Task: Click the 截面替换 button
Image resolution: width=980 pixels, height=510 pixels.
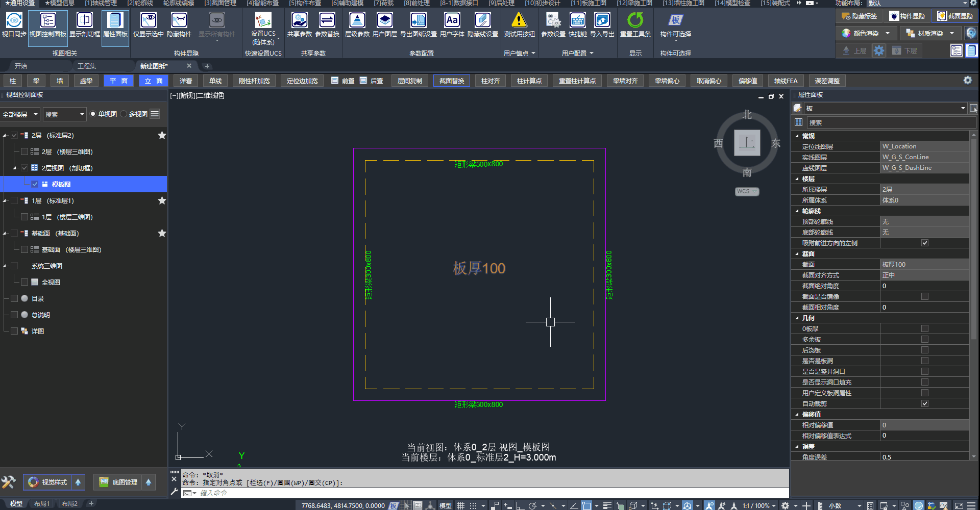Action: click(x=452, y=81)
